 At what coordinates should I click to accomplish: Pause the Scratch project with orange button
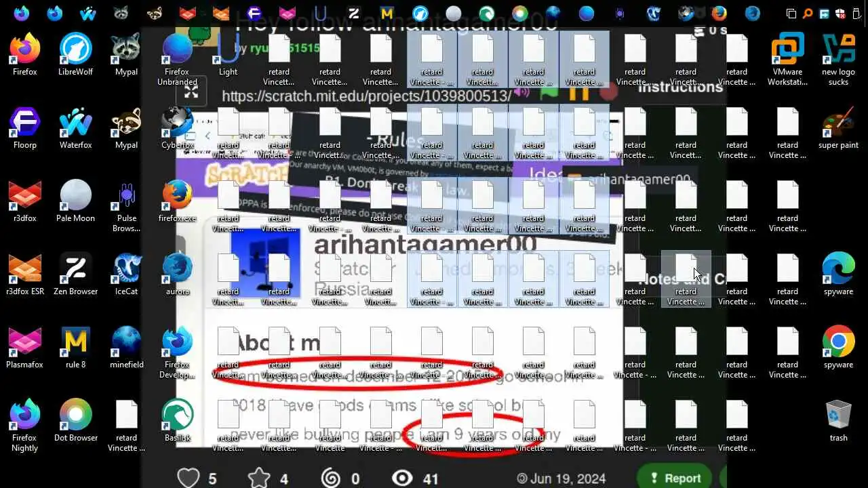579,91
